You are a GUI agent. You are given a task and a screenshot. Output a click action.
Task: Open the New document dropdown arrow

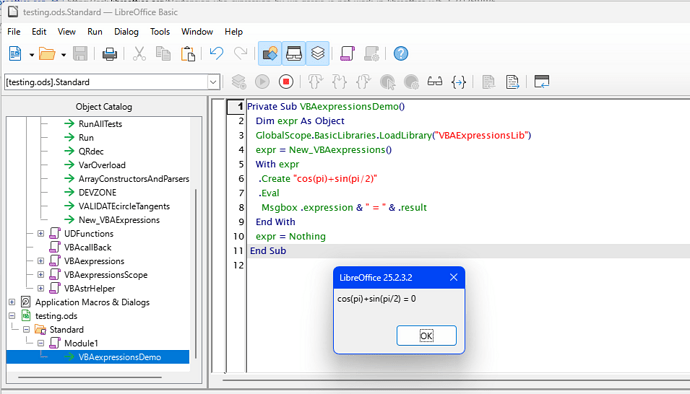click(32, 55)
